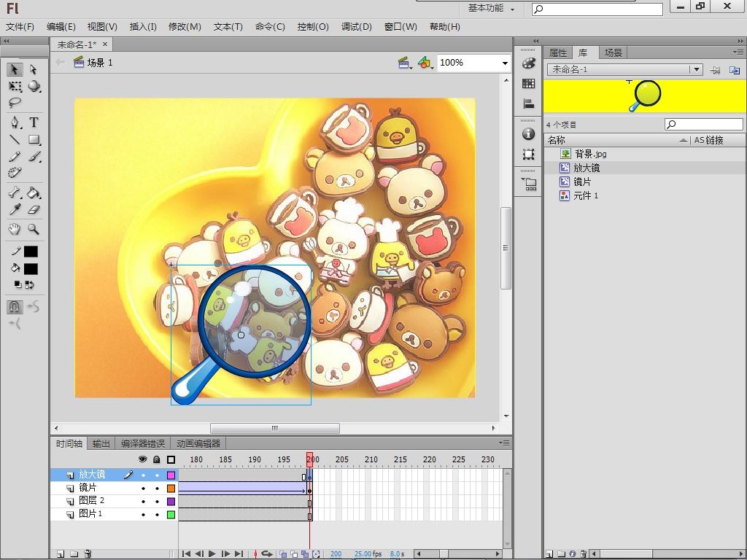Select the Paint Bucket tool
Viewport: 747px width, 560px height.
(x=34, y=192)
